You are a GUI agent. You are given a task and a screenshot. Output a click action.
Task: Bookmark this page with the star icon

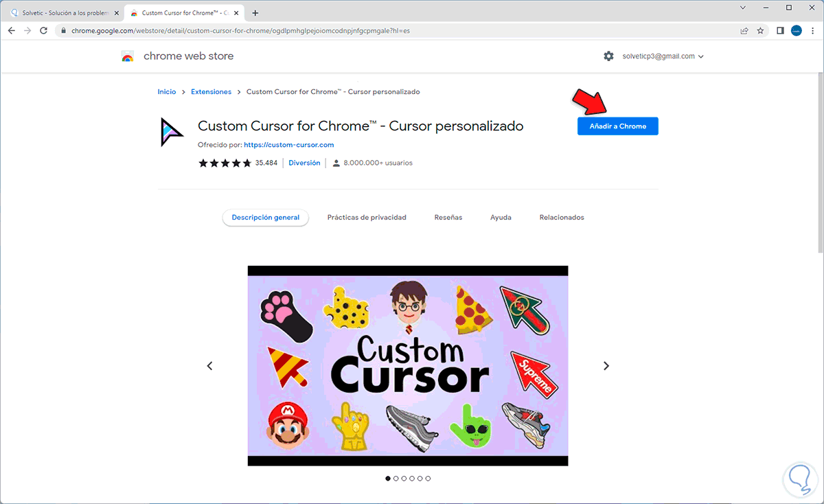(761, 31)
